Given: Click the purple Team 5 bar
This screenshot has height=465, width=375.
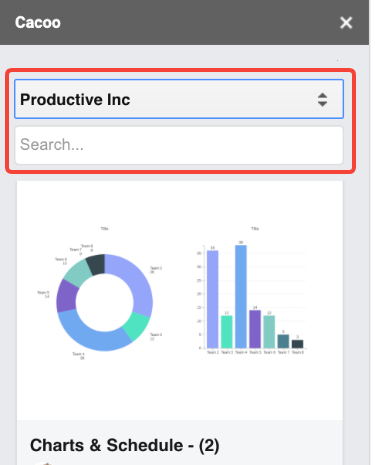Looking at the screenshot, I should [x=255, y=329].
